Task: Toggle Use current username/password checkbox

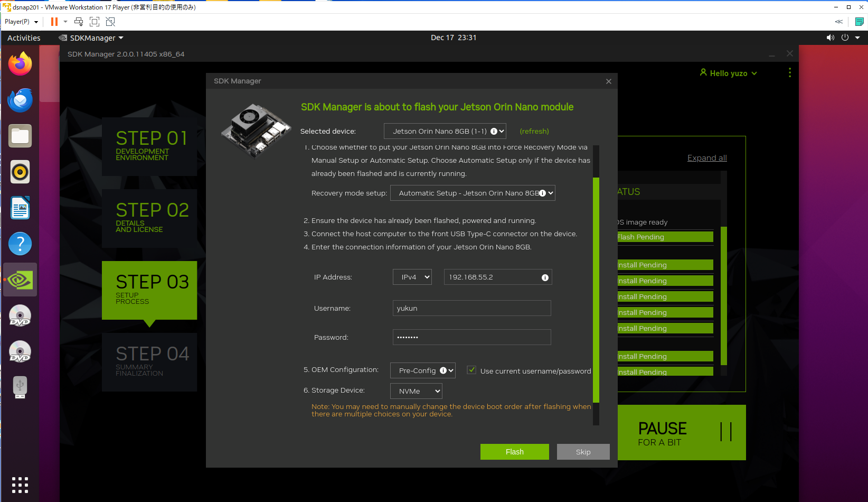Action: (472, 370)
